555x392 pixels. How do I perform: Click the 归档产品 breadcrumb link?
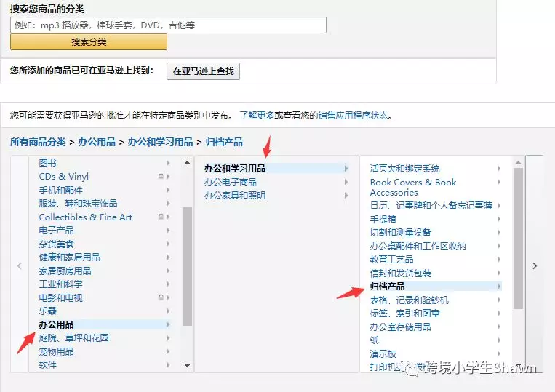coord(224,143)
